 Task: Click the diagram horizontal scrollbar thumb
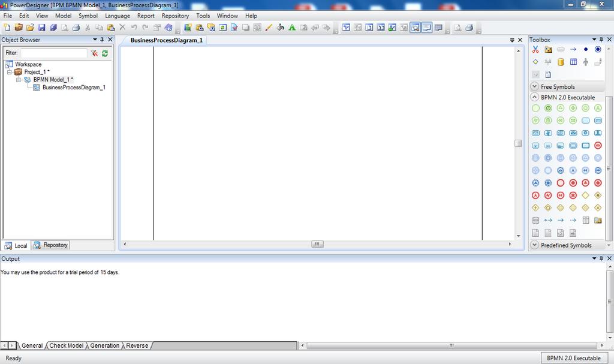tap(317, 244)
